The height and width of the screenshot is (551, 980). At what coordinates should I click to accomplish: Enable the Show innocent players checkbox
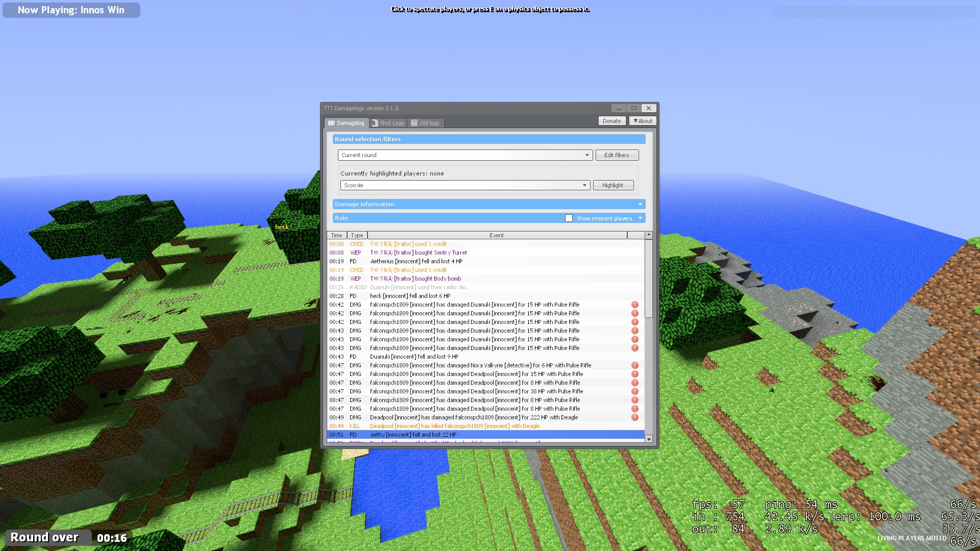[x=569, y=218]
